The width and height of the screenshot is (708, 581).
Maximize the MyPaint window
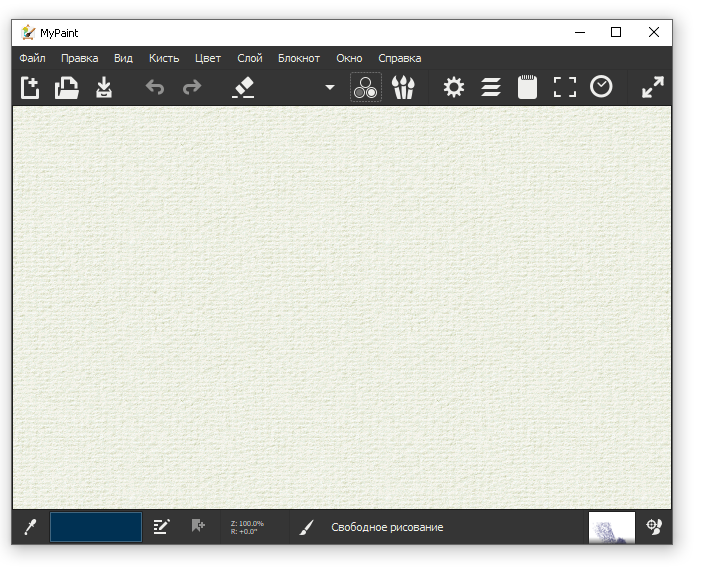[x=616, y=33]
